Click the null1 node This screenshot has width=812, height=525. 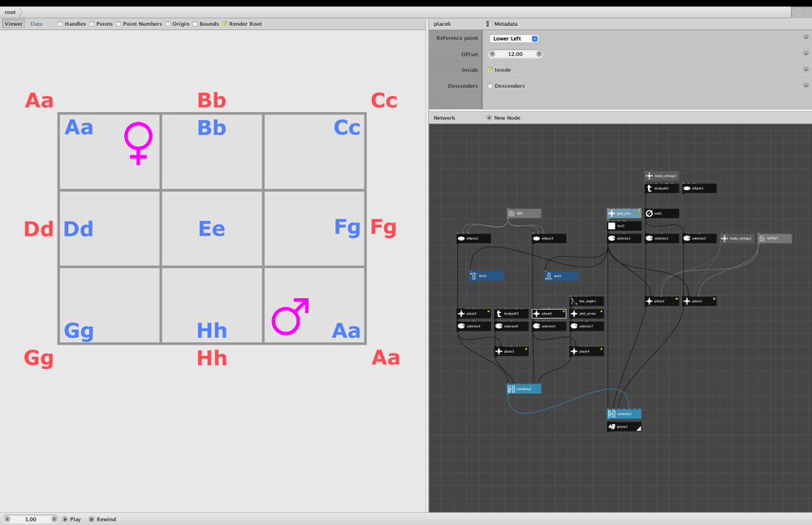(662, 213)
